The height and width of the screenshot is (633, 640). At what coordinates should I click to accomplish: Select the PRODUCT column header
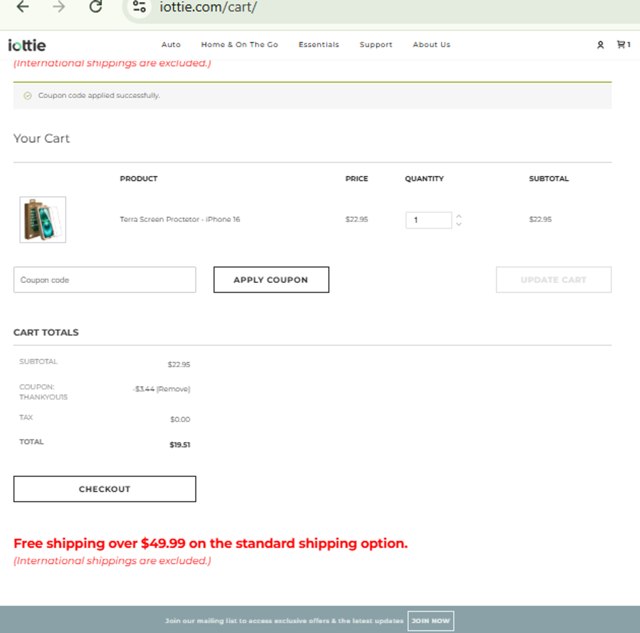coord(139,179)
